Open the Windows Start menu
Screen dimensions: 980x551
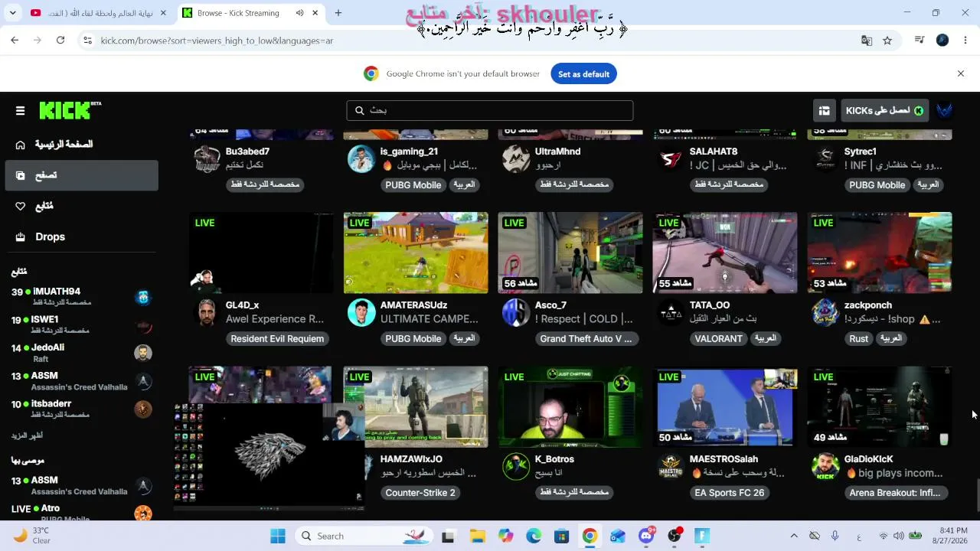click(277, 536)
